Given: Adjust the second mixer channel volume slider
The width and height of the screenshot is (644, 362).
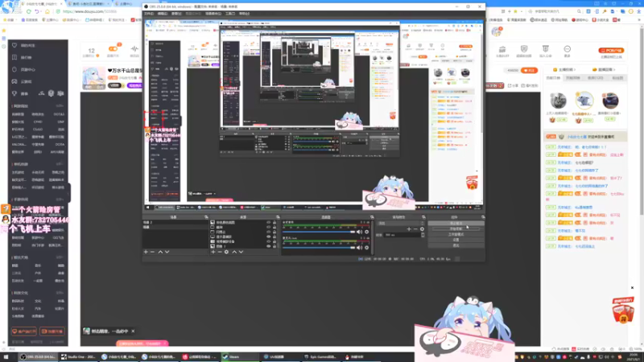Looking at the screenshot, I should (x=319, y=248).
